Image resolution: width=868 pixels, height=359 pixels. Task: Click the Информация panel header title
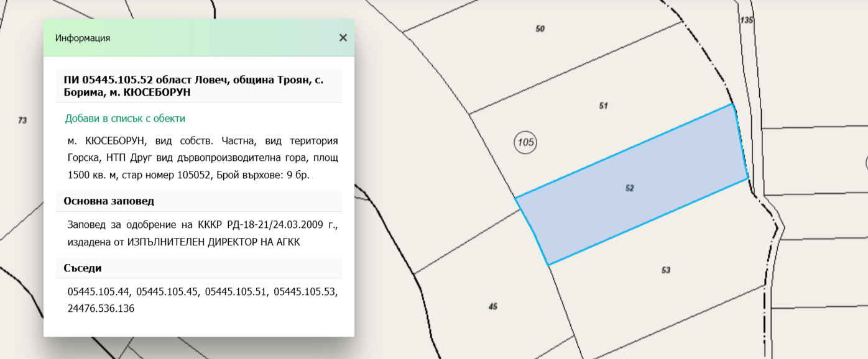coord(83,38)
